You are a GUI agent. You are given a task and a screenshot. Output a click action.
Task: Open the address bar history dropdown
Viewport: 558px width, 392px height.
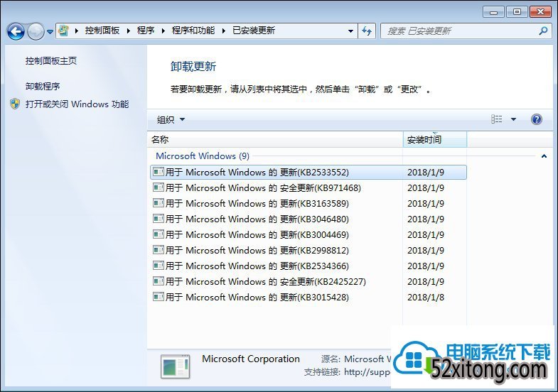point(350,31)
